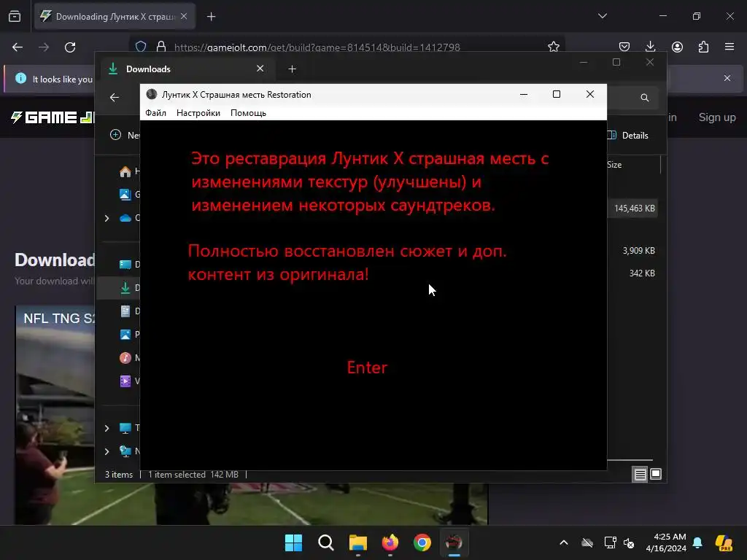Click the muted volume tray icon
Viewport: 747px width, 560px height.
pyautogui.click(x=629, y=542)
